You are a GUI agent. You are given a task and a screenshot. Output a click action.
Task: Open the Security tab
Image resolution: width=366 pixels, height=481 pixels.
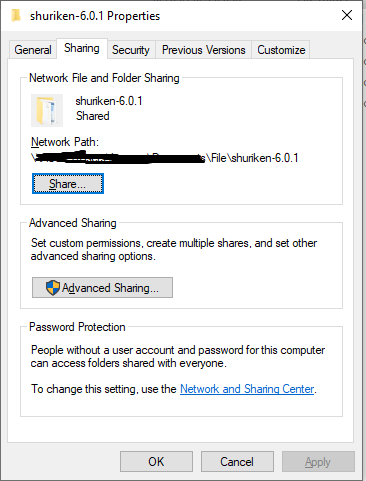coord(131,50)
